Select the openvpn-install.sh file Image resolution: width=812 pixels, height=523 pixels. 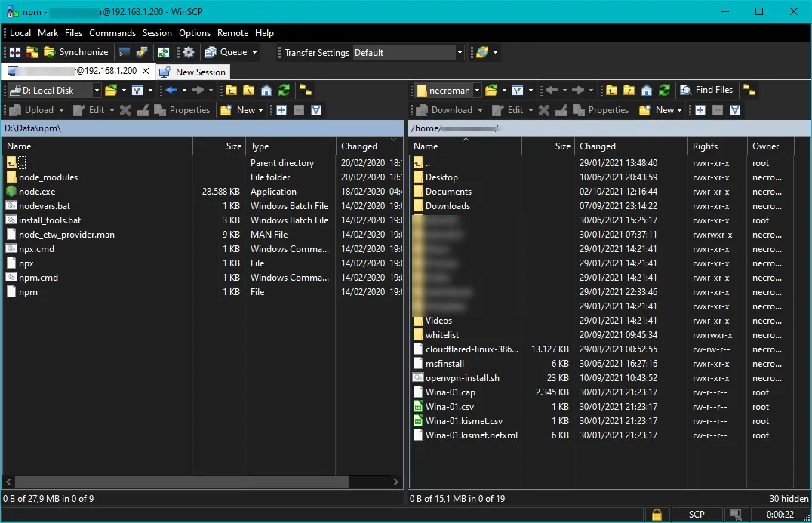coord(462,378)
